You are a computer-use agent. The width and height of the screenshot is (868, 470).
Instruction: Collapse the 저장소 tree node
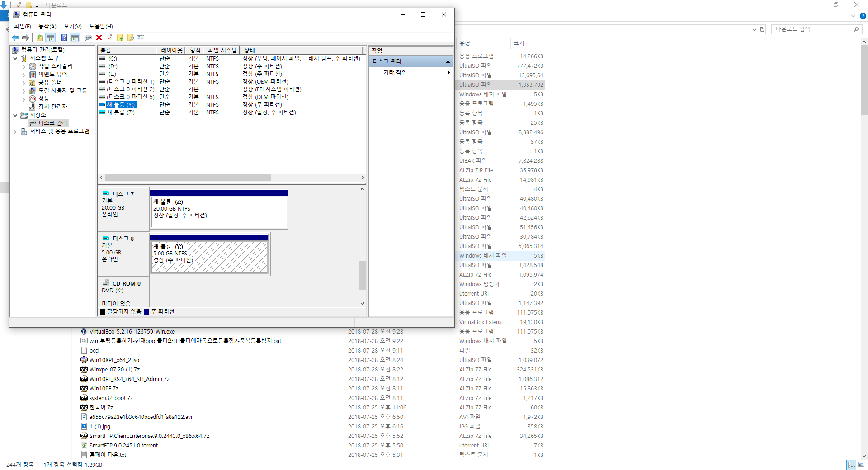(15, 115)
